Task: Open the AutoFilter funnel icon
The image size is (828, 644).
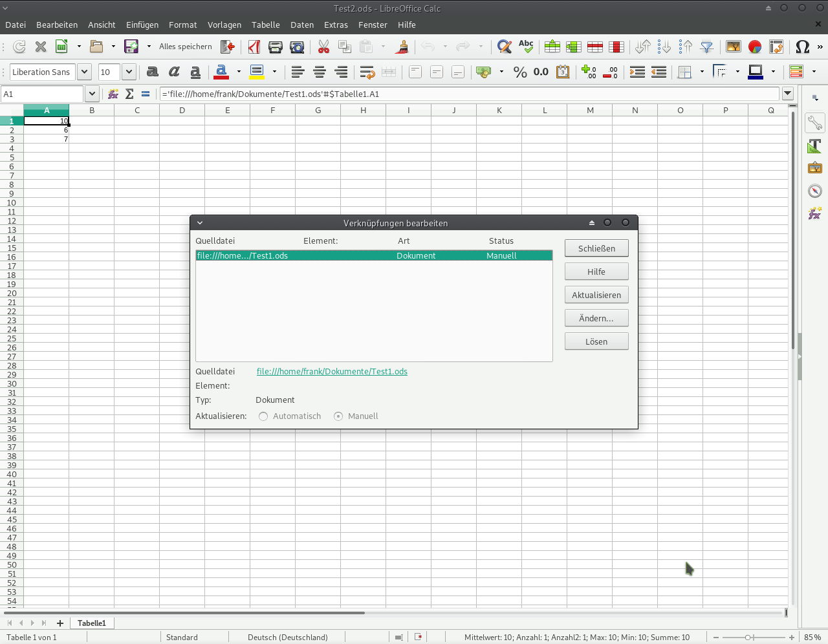Action: click(x=707, y=47)
